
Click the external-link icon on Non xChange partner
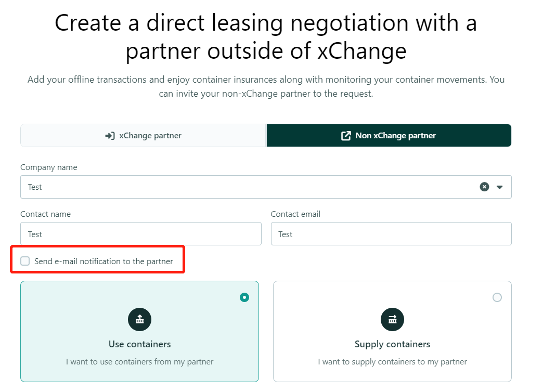(x=346, y=136)
